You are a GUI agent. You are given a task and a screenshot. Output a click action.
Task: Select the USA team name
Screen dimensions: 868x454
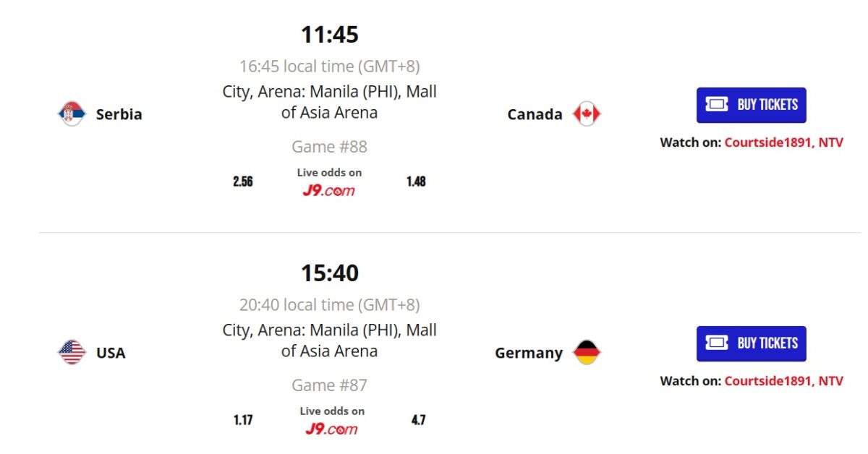point(111,353)
